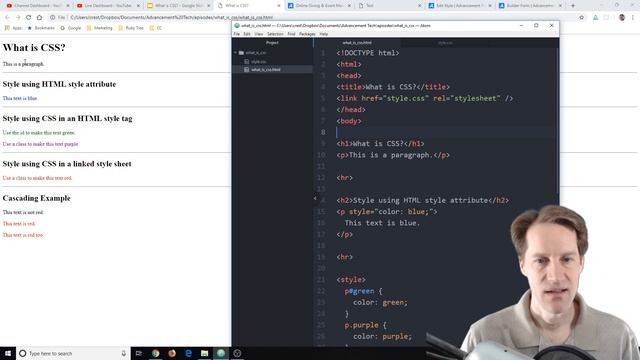Click the Project panel header
This screenshot has width=640, height=360.
[x=272, y=43]
